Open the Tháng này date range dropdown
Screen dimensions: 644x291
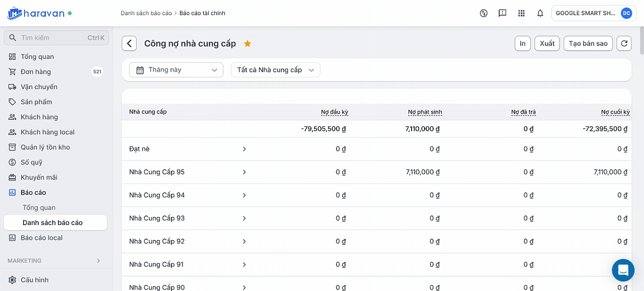176,70
